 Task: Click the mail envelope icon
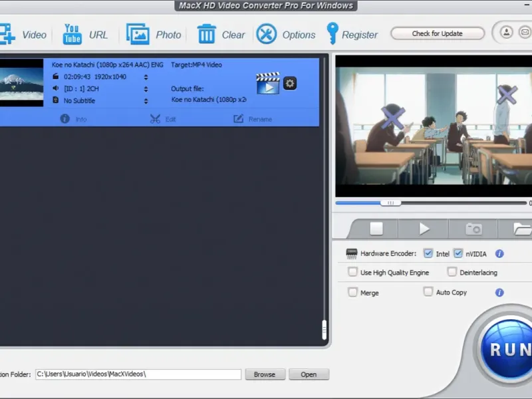point(525,32)
